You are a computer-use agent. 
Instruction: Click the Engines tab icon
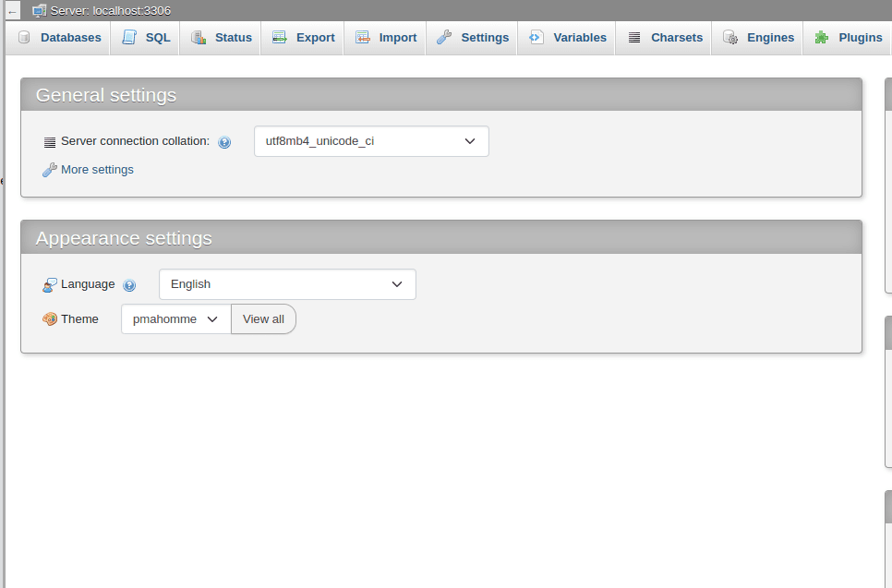point(730,38)
